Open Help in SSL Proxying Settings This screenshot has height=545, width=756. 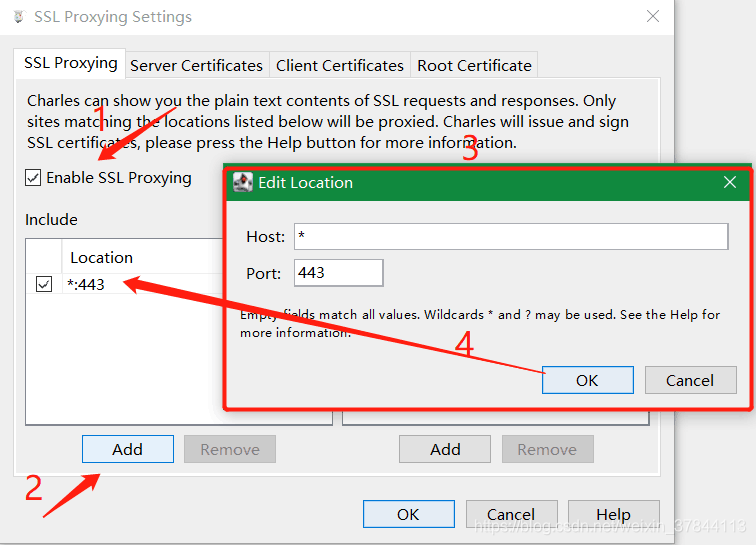614,514
